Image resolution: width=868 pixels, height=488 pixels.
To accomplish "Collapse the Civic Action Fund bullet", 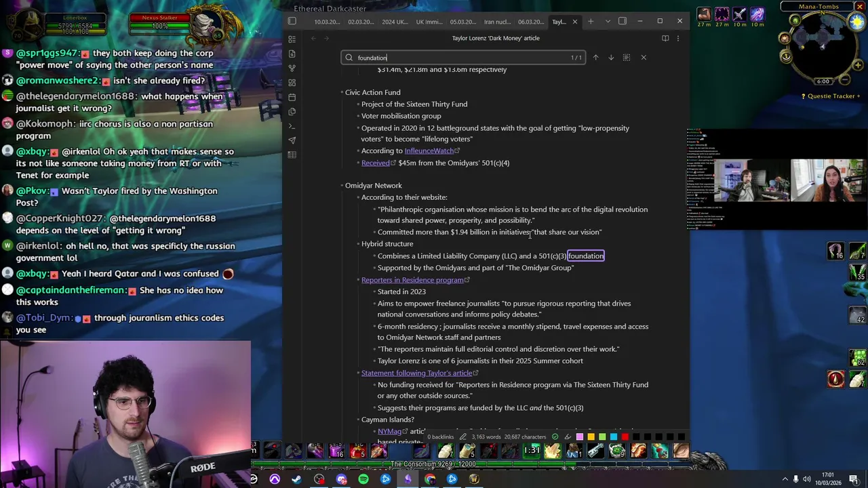I will pyautogui.click(x=341, y=92).
